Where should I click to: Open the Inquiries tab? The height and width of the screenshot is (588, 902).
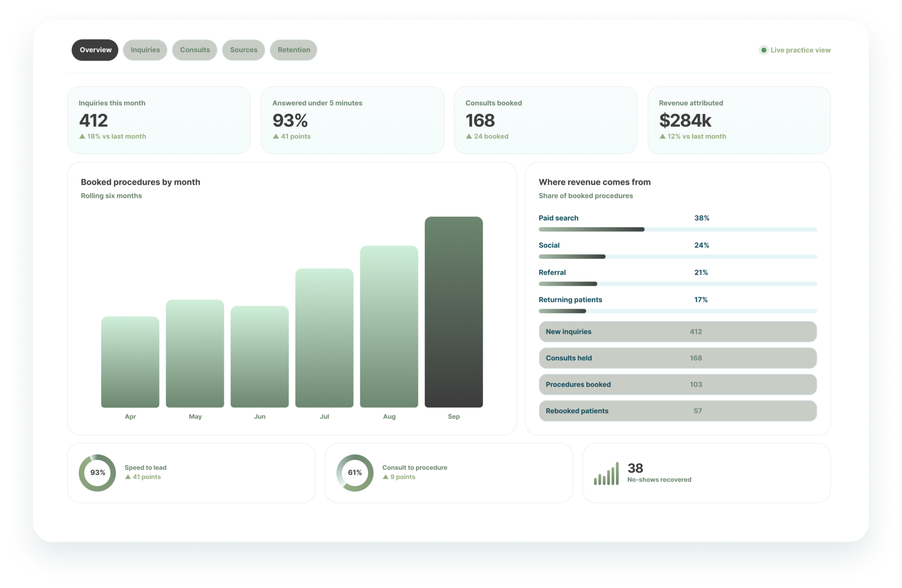(145, 50)
